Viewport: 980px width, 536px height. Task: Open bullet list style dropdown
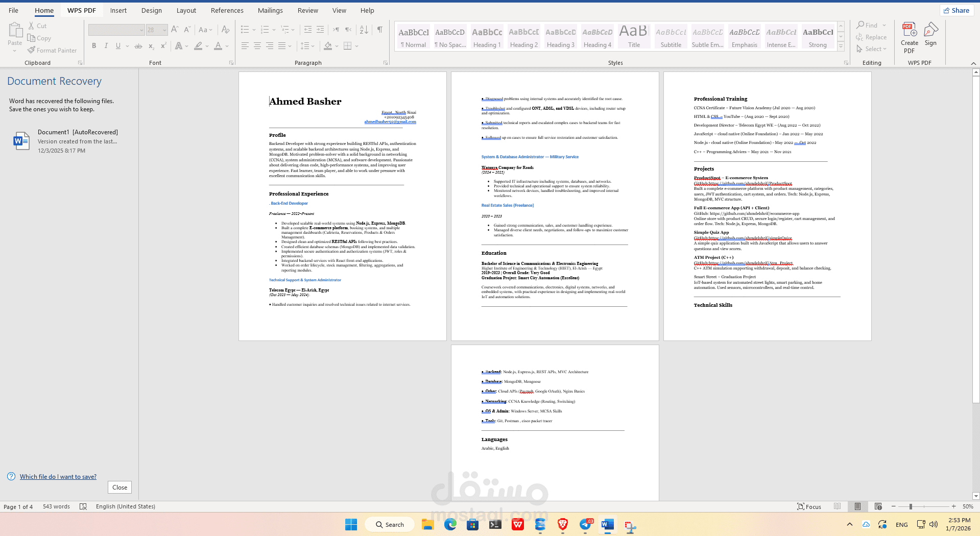254,30
